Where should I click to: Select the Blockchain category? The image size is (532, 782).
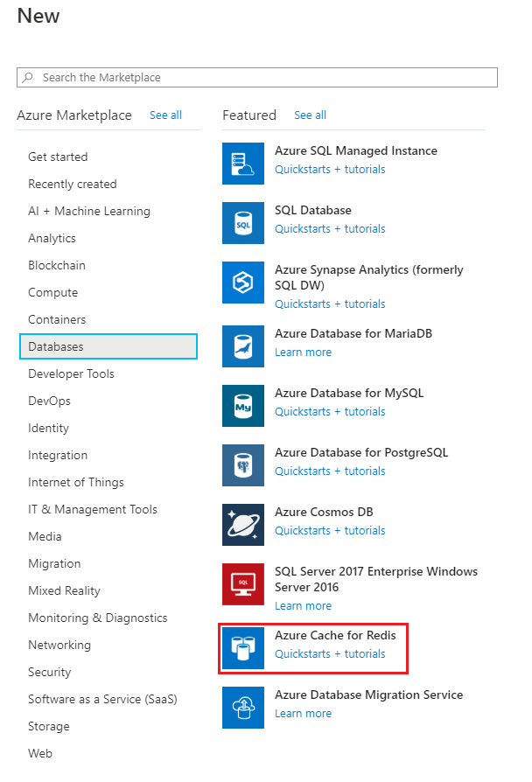point(57,265)
